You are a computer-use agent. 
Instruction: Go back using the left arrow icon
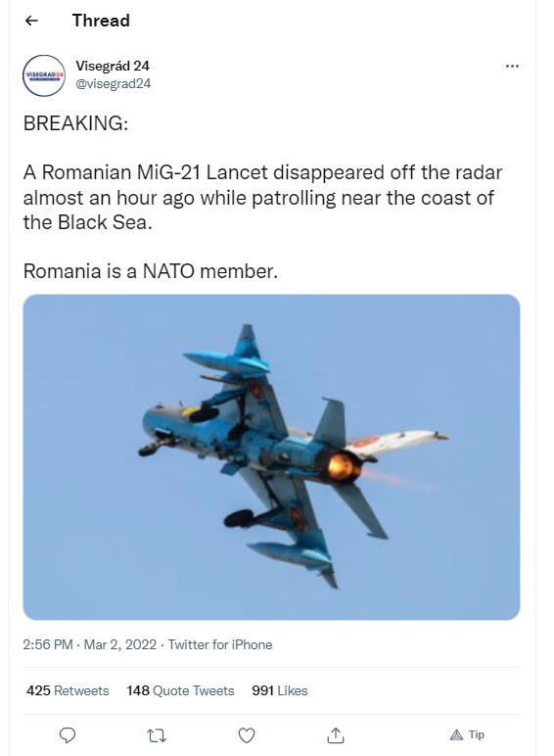click(31, 21)
